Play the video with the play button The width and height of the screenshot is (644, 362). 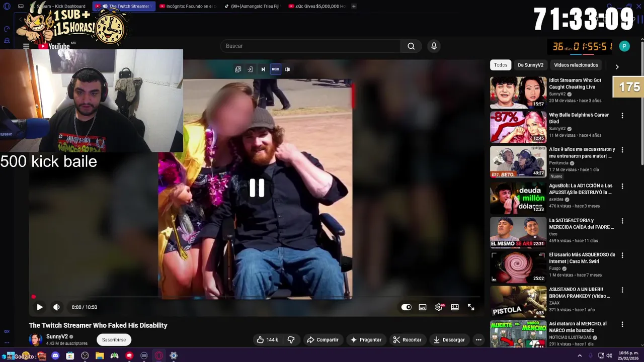40,307
